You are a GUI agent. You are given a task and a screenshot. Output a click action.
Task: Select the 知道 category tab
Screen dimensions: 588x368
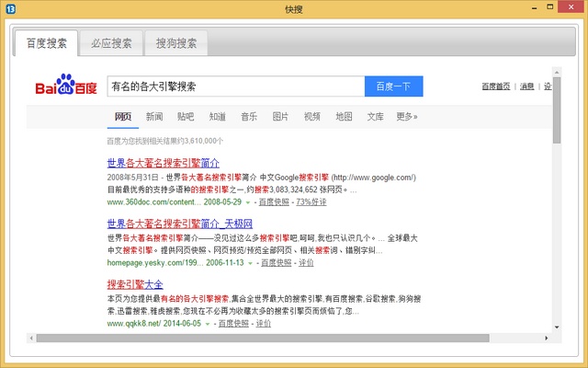coord(218,117)
